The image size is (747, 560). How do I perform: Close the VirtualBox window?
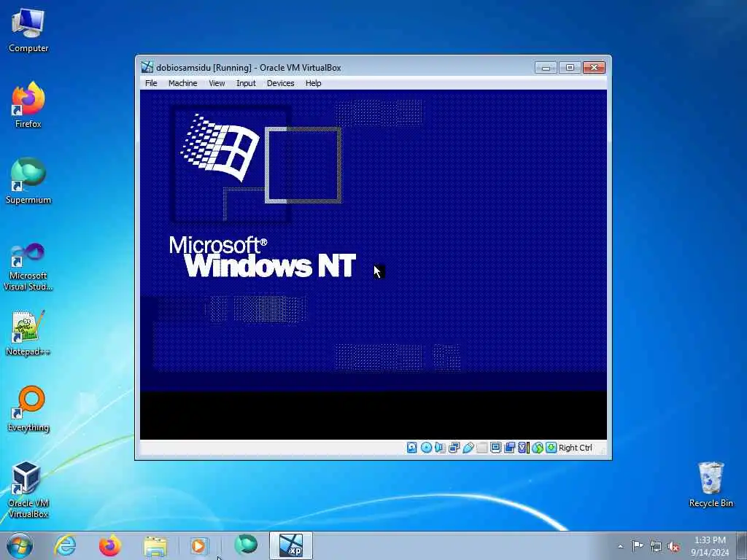click(x=594, y=68)
